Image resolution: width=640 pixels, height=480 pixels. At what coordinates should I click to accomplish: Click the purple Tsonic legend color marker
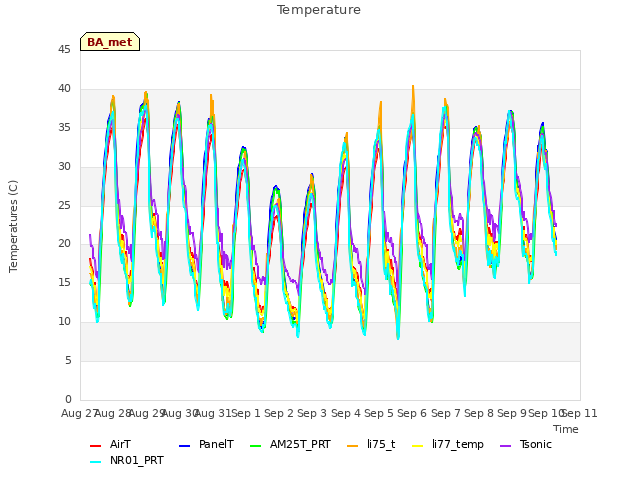point(505,446)
